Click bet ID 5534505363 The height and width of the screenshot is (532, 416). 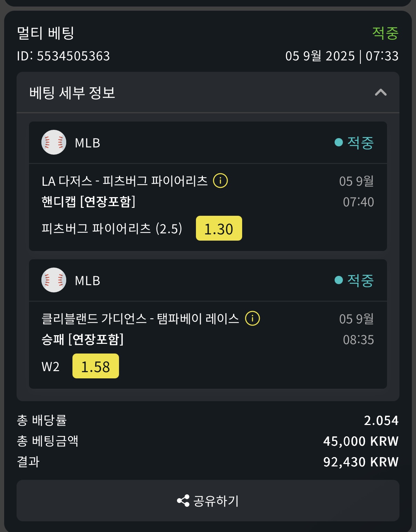click(63, 56)
